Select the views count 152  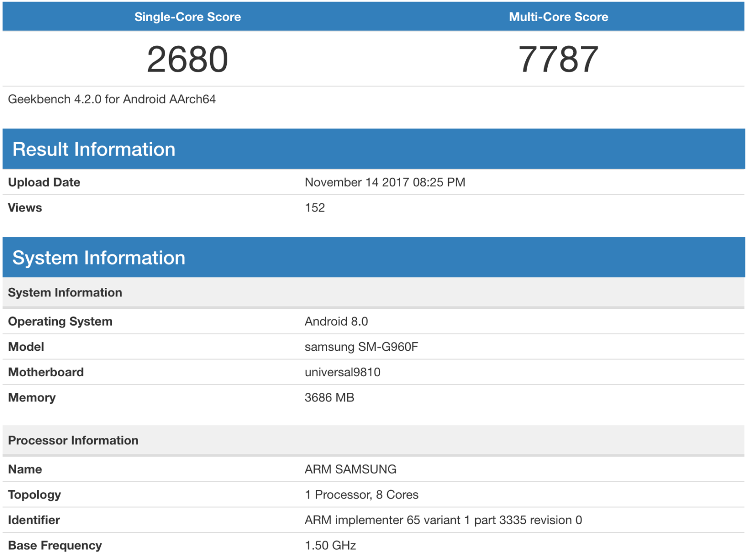pyautogui.click(x=315, y=208)
